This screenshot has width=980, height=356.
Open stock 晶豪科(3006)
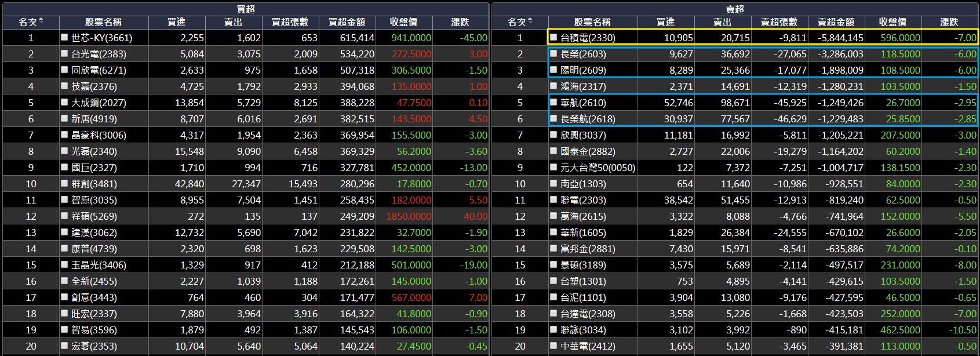click(x=99, y=135)
